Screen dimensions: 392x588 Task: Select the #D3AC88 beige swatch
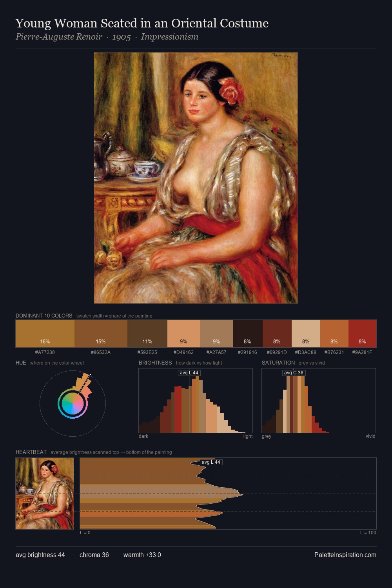(x=306, y=334)
